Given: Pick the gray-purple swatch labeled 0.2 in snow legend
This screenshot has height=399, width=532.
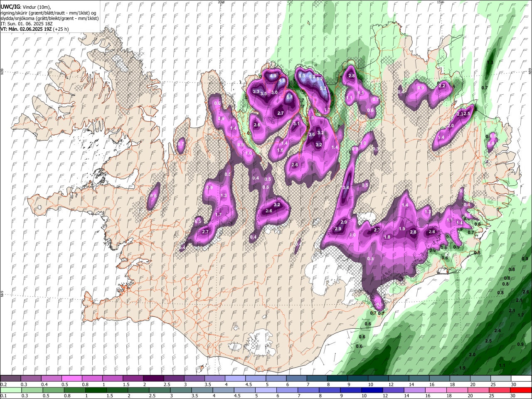Looking at the screenshot, I should [10, 379].
